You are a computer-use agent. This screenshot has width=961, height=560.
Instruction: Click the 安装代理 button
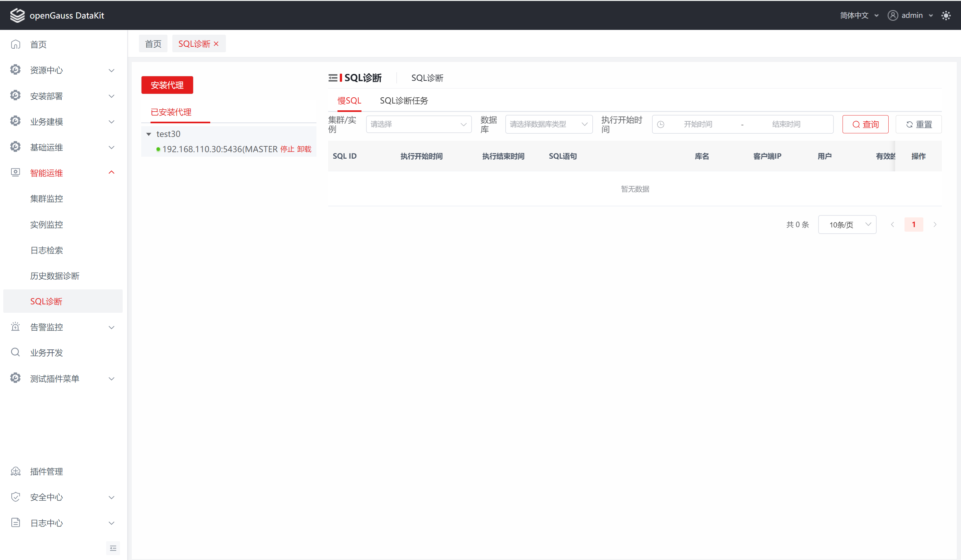pos(167,85)
